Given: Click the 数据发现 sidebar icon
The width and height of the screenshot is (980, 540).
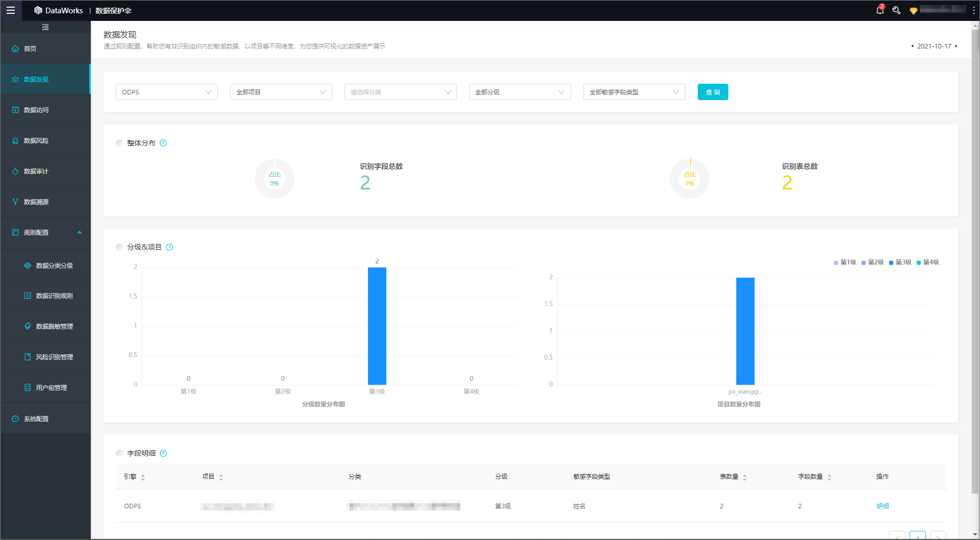Looking at the screenshot, I should pos(15,79).
